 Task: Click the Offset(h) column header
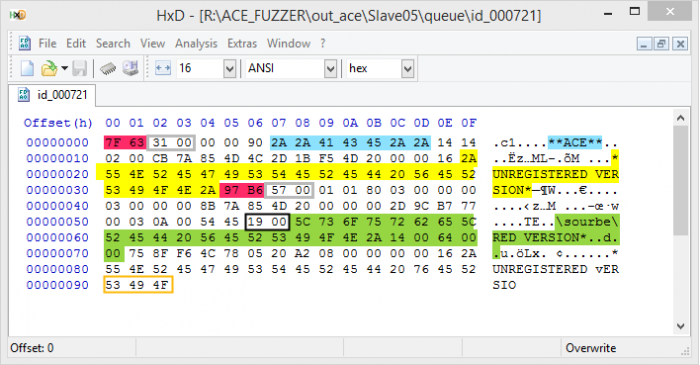pyautogui.click(x=58, y=123)
